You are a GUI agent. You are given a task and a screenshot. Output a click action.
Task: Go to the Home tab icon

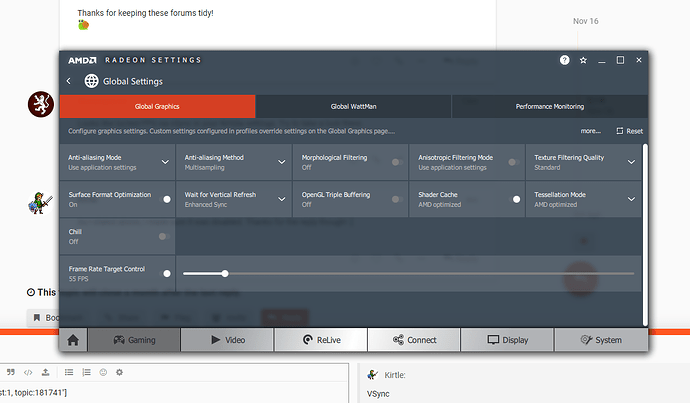point(73,340)
